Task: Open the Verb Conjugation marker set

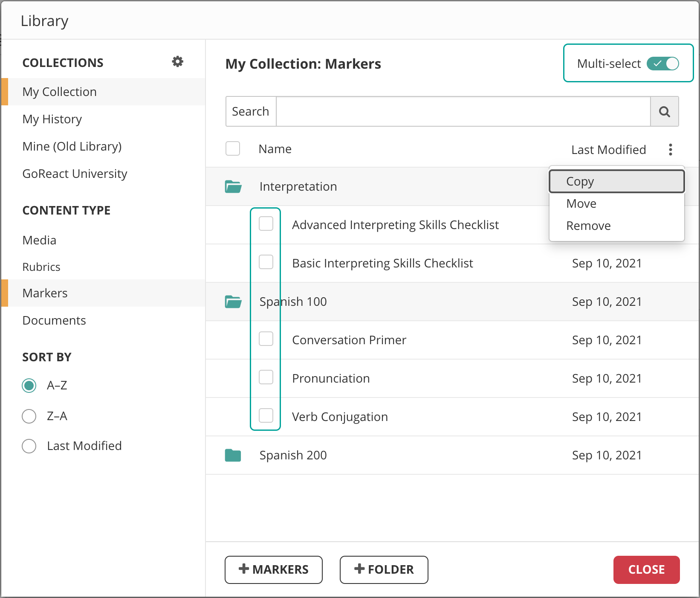Action: (x=340, y=417)
